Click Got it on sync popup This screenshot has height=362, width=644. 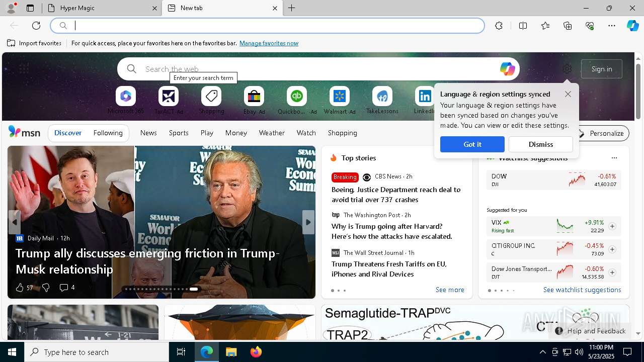tap(472, 144)
